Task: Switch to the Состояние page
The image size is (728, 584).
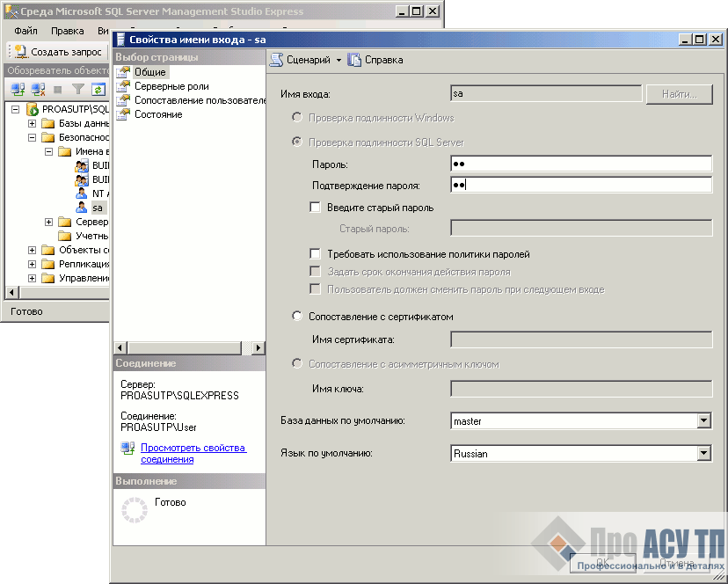Action: [158, 114]
